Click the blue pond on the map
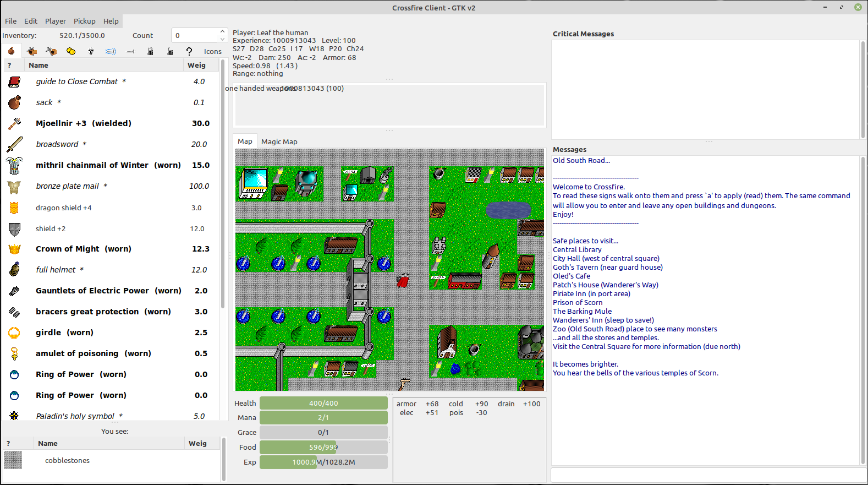This screenshot has height=485, width=868. point(508,210)
